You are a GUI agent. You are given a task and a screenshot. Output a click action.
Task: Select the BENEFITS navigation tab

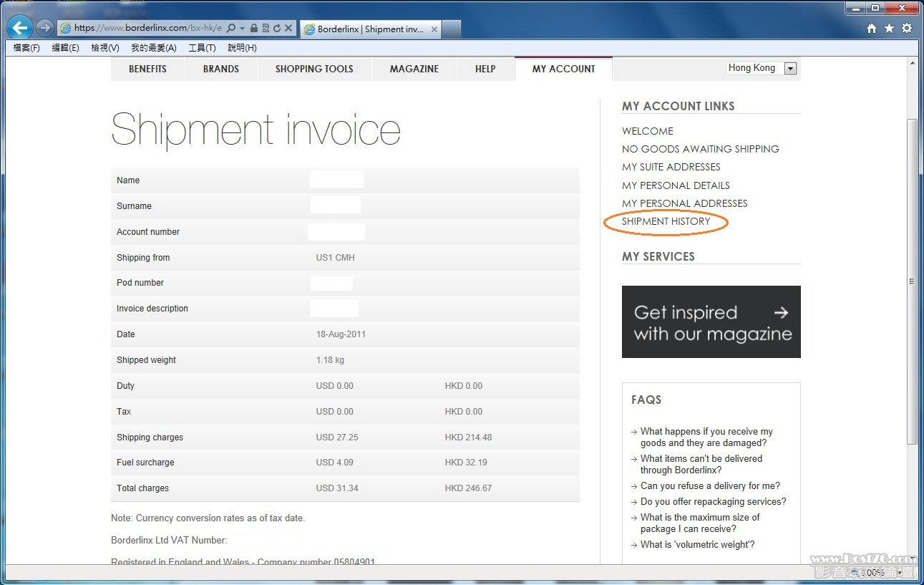pos(147,69)
